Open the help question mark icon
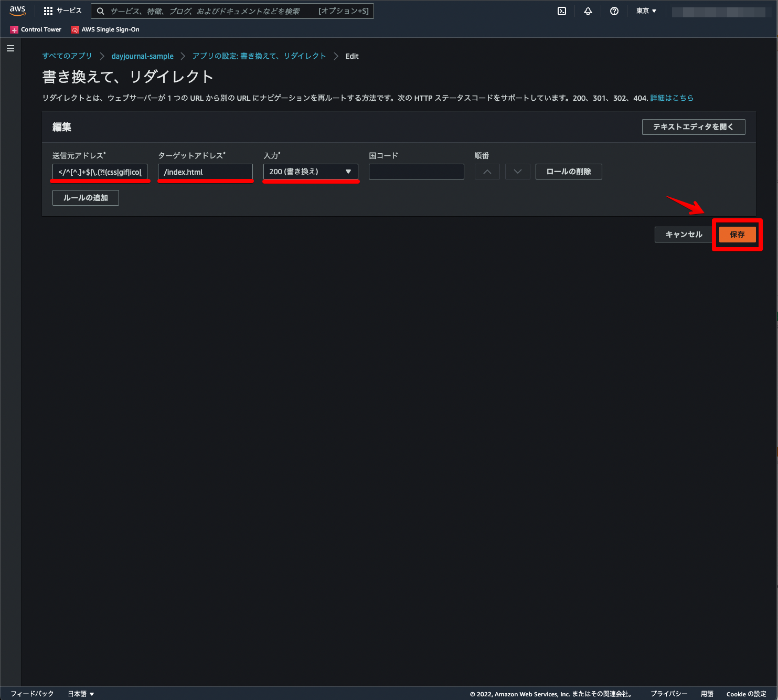778x700 pixels. coord(614,10)
